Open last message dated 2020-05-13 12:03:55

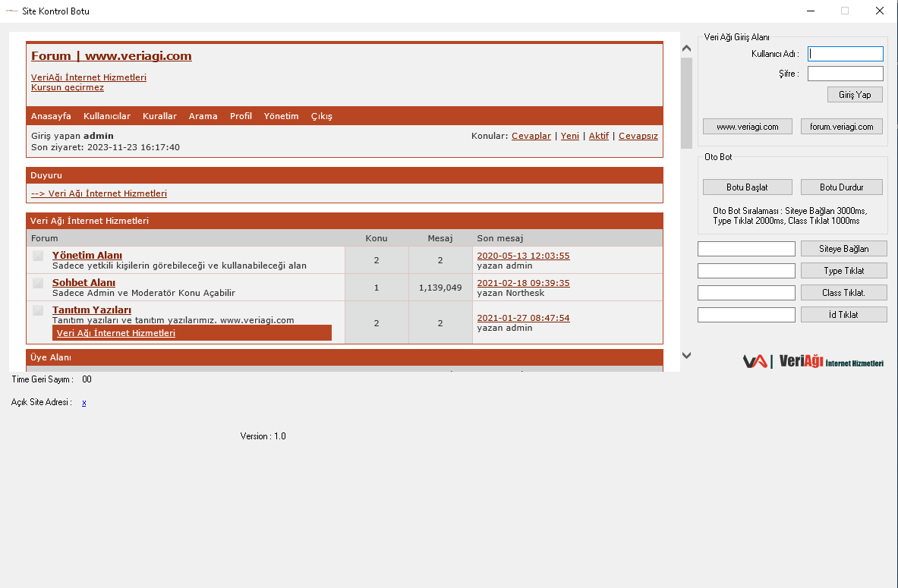pyautogui.click(x=524, y=256)
